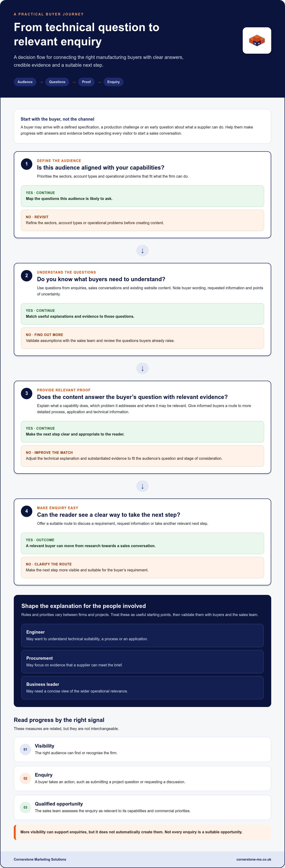Select the Audience pill in header
The width and height of the screenshot is (285, 868).
[25, 82]
